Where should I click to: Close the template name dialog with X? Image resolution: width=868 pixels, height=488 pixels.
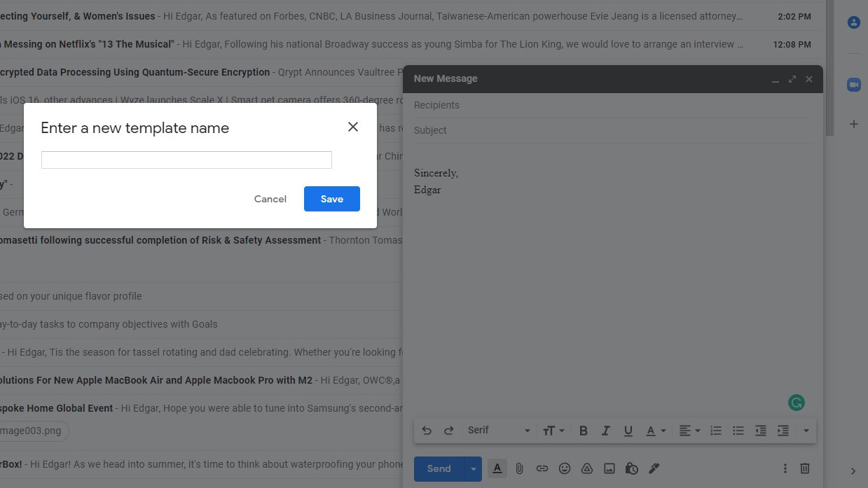tap(353, 127)
